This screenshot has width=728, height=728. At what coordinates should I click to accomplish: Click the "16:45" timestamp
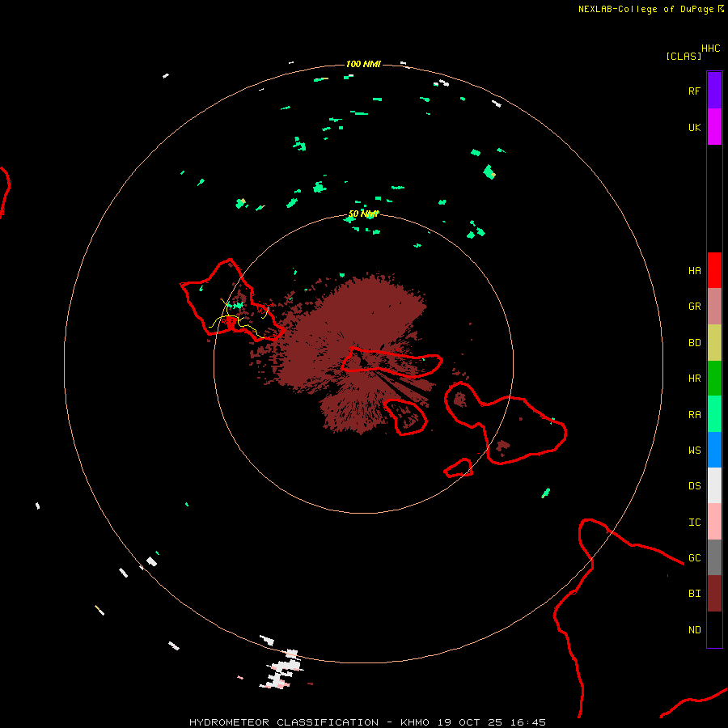click(x=528, y=722)
